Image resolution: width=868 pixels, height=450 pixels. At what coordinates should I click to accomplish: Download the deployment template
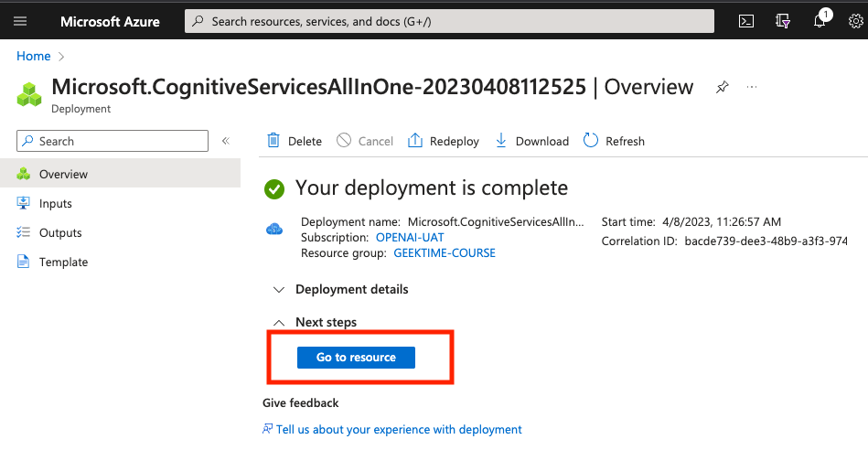[531, 141]
